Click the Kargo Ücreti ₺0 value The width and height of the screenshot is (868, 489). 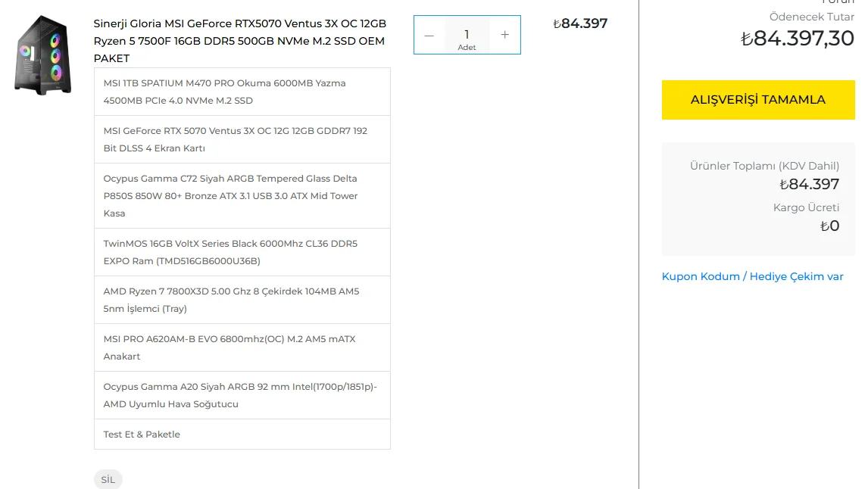pos(829,226)
